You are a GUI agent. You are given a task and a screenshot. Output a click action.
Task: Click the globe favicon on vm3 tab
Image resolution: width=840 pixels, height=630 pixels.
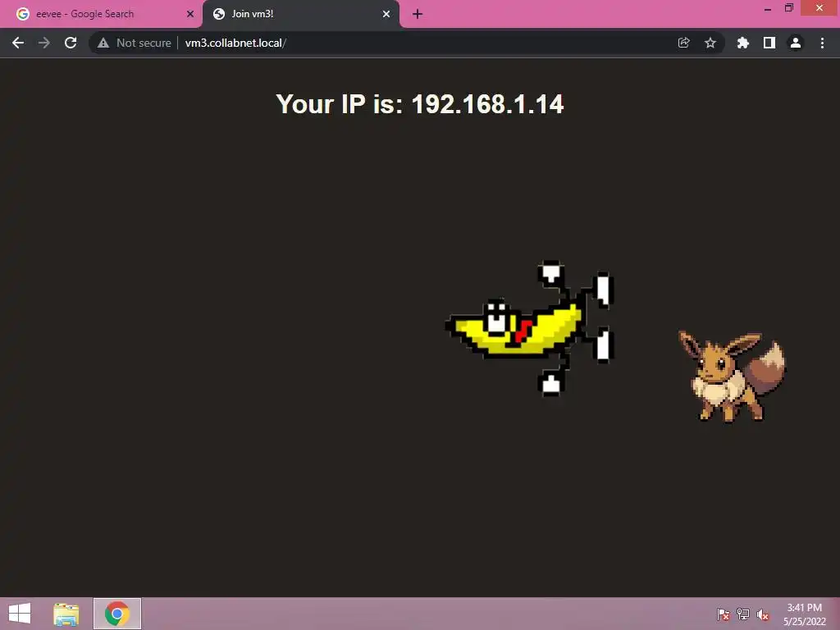tap(218, 14)
